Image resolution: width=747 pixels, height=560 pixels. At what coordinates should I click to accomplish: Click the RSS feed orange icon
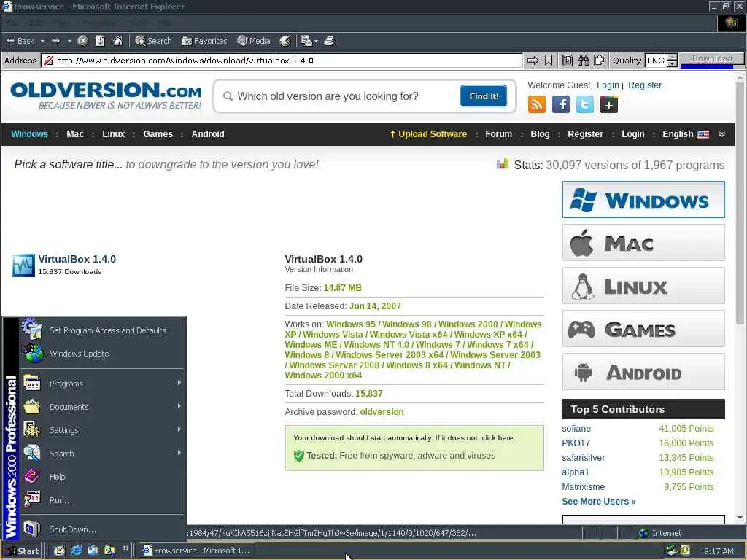tap(536, 104)
